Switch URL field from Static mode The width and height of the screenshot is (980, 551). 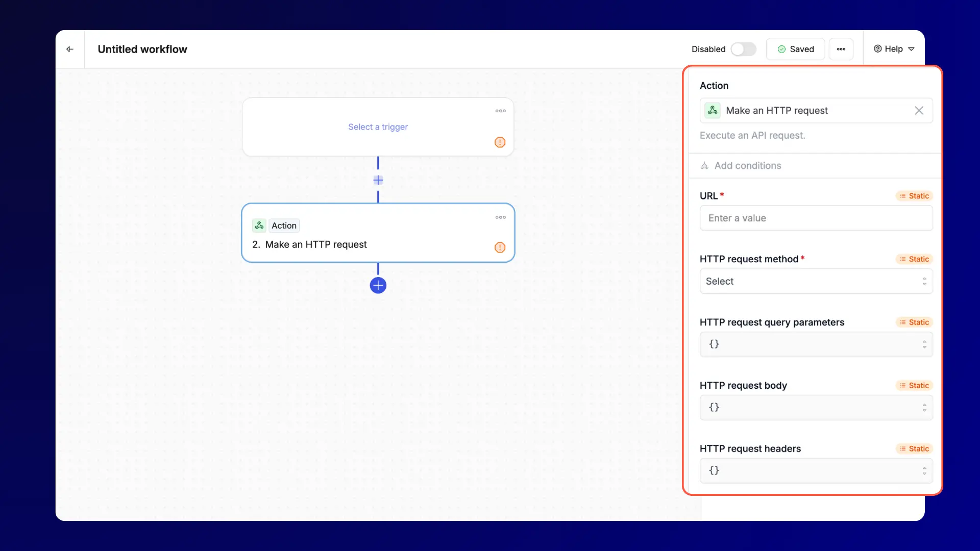[913, 195]
